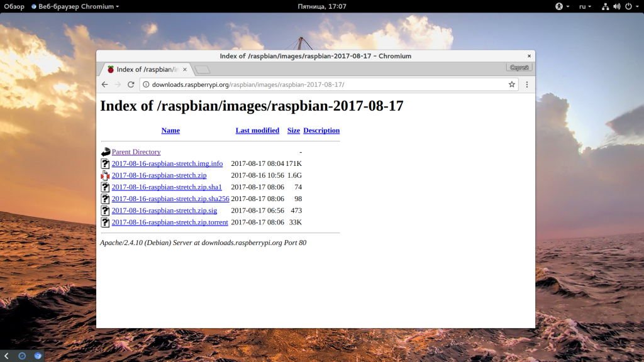Image resolution: width=644 pixels, height=362 pixels.
Task: Open the clock showing 'Пятница, 17:07'
Action: pos(322,6)
